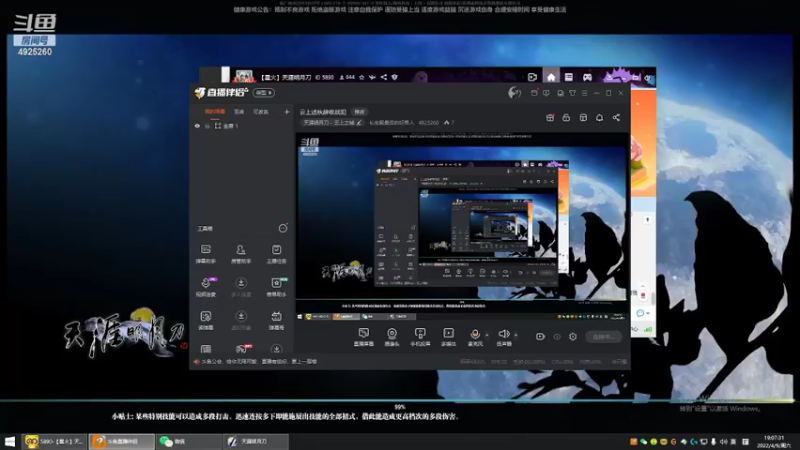
Task: Click the shield icon in Douyu client title
Action: (394, 78)
